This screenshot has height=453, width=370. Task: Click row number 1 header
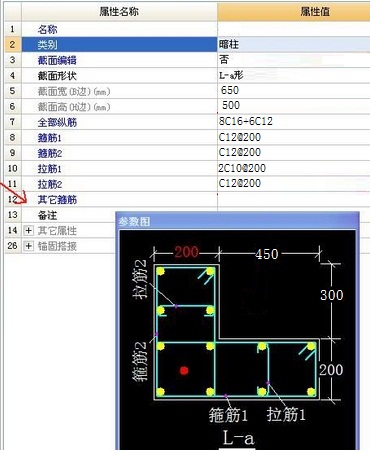(13, 29)
